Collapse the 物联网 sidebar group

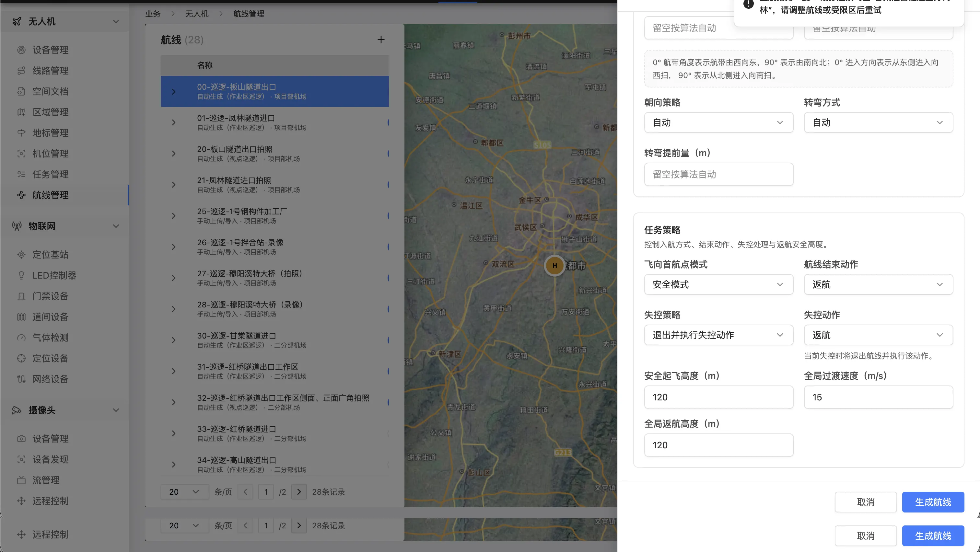(116, 226)
